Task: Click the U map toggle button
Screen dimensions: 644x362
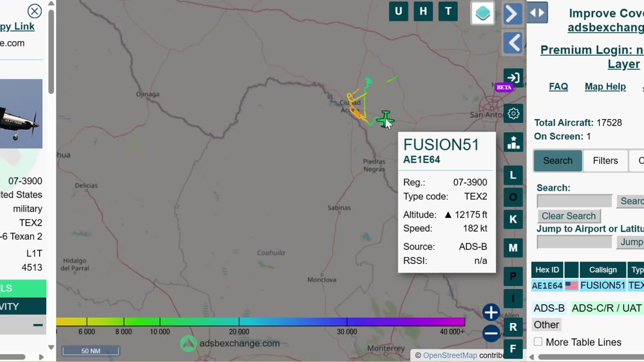Action: point(398,12)
